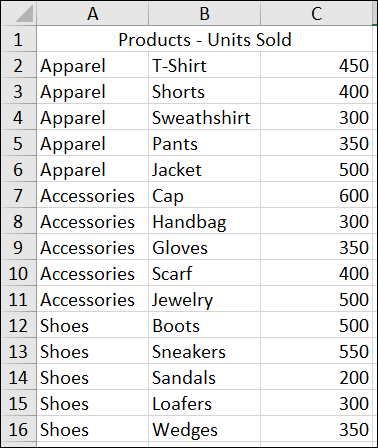Select the Handbag cell
Screen dimensions: 378x448
click(204, 221)
